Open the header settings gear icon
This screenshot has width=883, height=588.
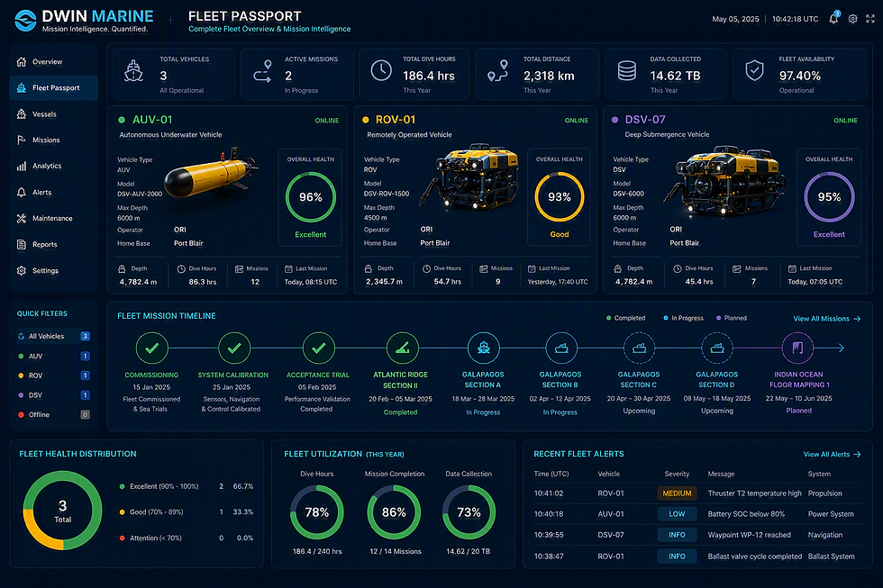tap(852, 19)
